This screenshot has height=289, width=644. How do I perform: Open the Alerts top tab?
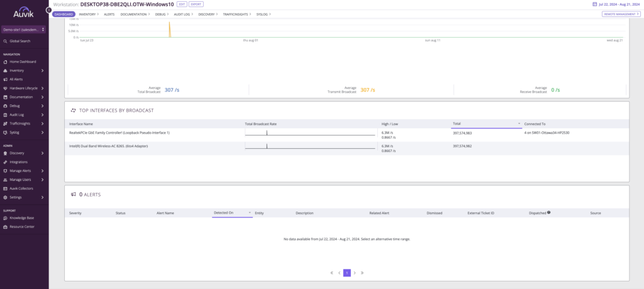click(109, 14)
